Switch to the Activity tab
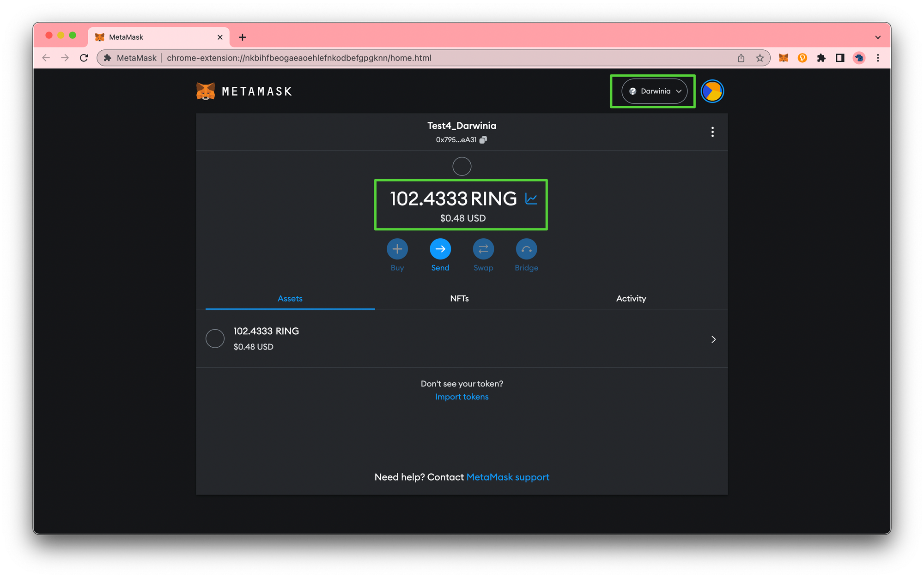The height and width of the screenshot is (578, 924). click(x=631, y=299)
